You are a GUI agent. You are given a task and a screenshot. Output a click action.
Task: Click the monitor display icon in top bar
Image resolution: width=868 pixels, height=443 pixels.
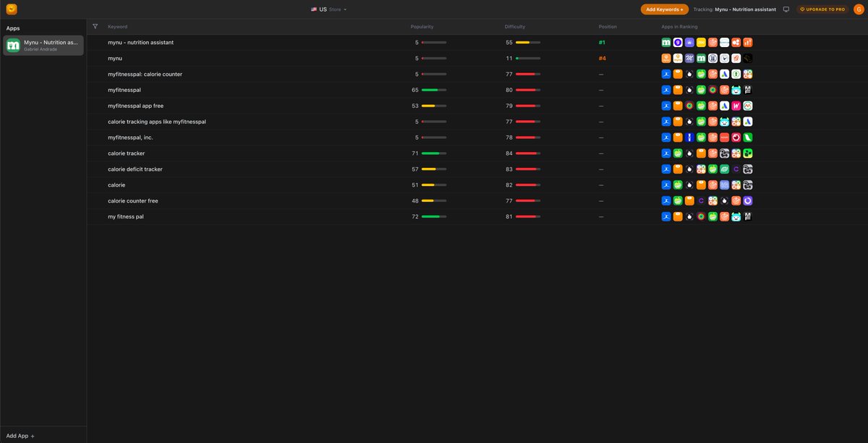[786, 9]
